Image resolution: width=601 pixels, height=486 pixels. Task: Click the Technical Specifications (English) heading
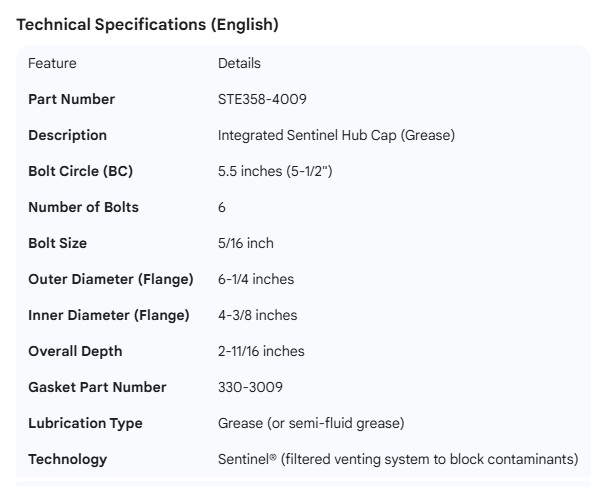(x=147, y=25)
